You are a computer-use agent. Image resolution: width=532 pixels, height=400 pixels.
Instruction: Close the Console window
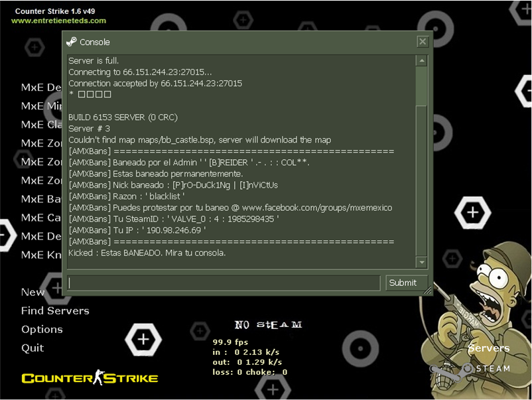tap(423, 42)
